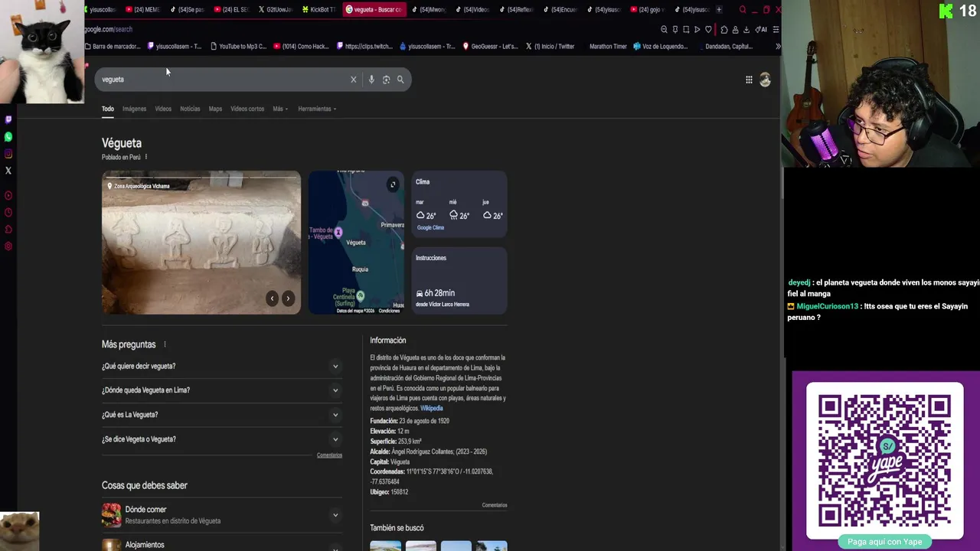980x551 pixels.
Task: Open the Wikipedia link in Información
Action: coord(432,409)
